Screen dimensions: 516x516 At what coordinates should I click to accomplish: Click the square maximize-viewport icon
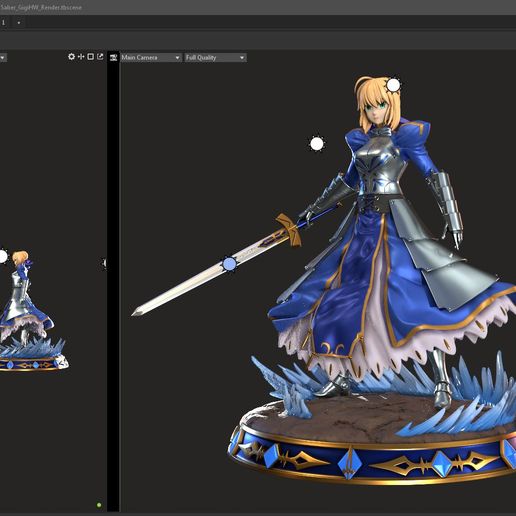coord(90,57)
